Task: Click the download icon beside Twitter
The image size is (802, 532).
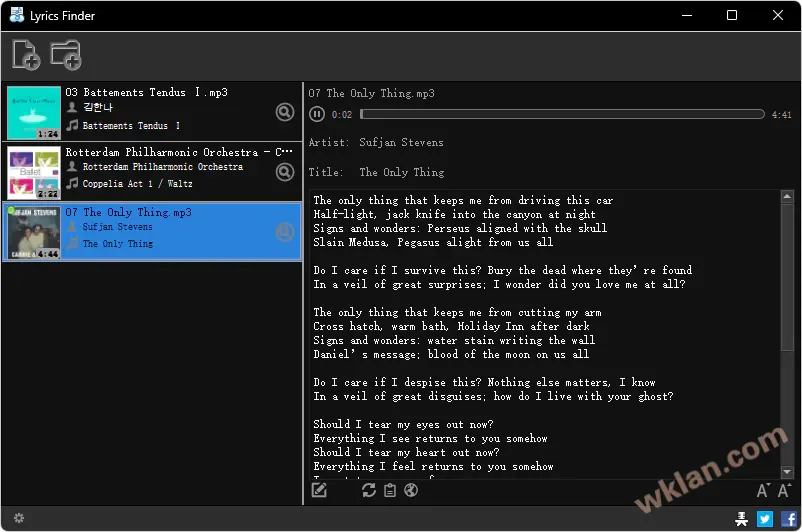Action: (x=741, y=519)
